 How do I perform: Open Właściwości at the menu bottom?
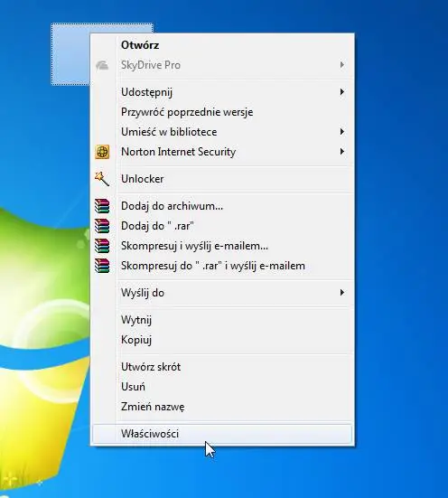(222, 434)
